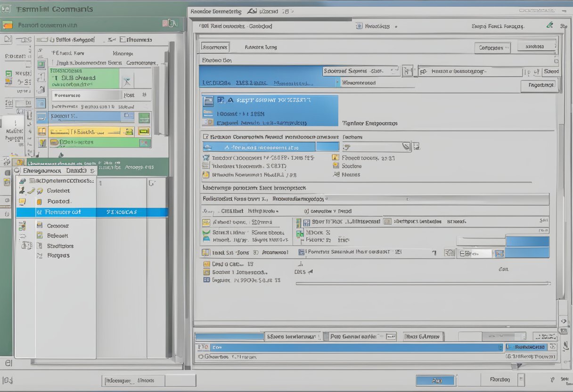
Task: Toggle the circle beside 'Ehengoanock' in popup header
Action: tap(17, 171)
